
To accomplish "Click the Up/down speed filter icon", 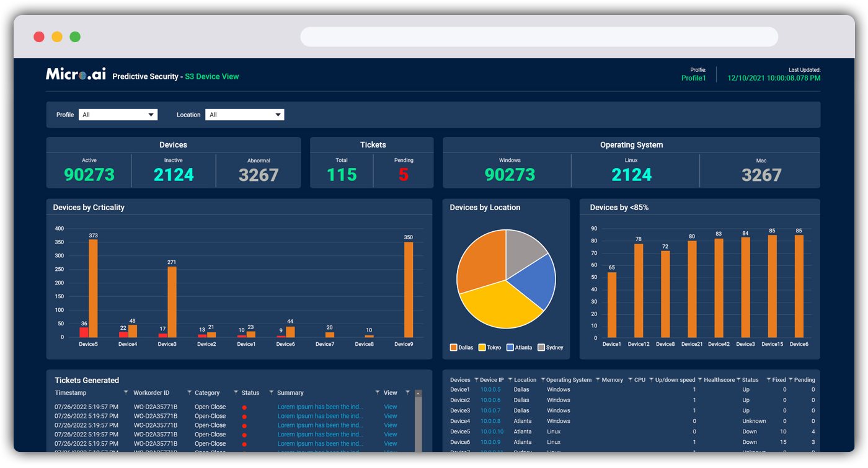I will click(x=700, y=379).
